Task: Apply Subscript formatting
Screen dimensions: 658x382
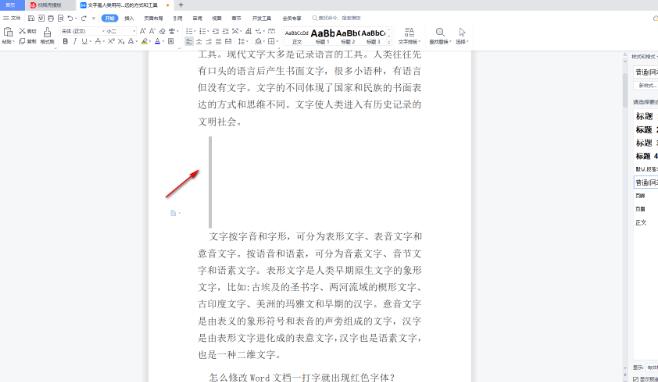Action: click(x=121, y=41)
